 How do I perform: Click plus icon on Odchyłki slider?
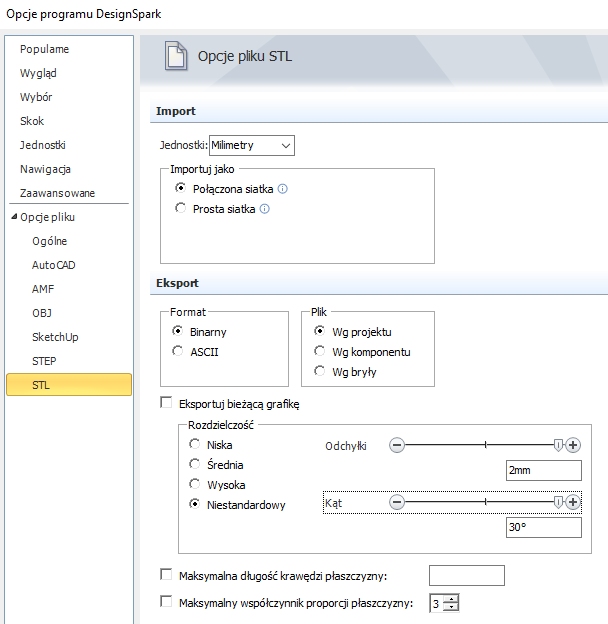tap(573, 446)
